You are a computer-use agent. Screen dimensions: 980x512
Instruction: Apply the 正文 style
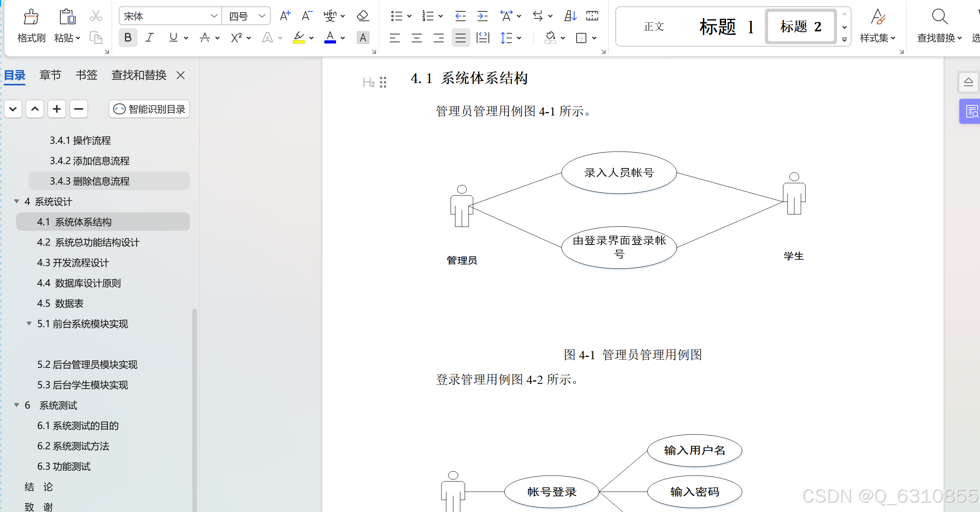654,27
